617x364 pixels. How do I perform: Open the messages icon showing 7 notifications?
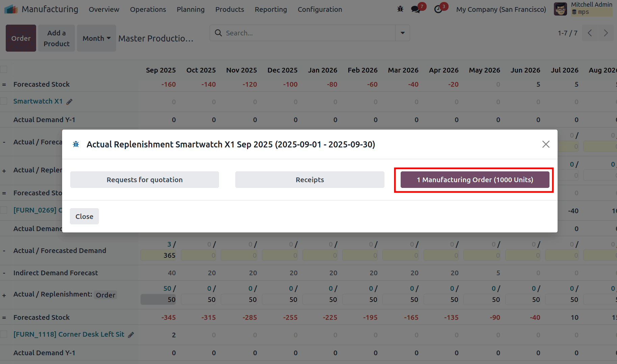coord(416,9)
